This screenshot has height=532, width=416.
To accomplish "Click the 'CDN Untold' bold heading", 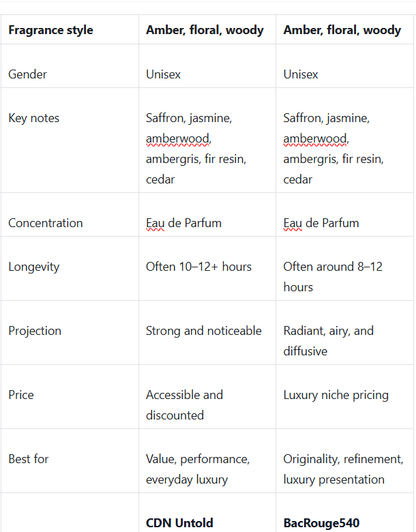I will pyautogui.click(x=179, y=523).
